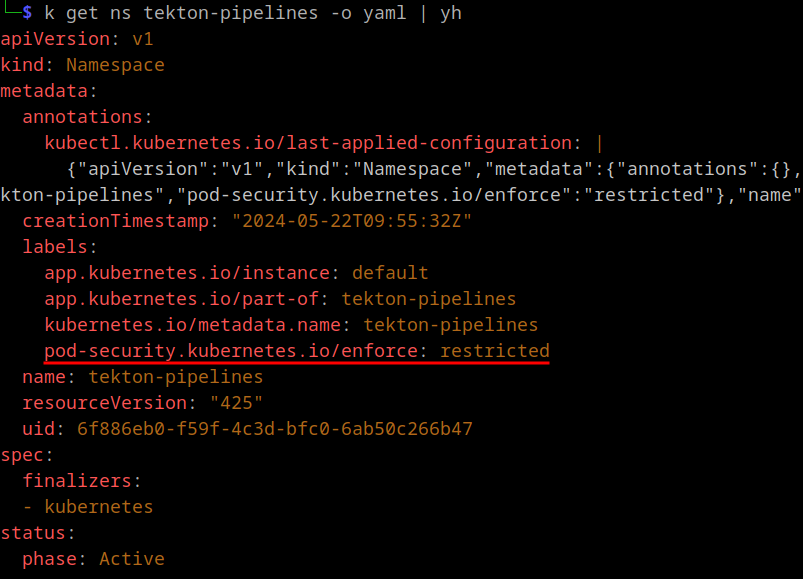Click the resourceVersion value 425

[236, 403]
